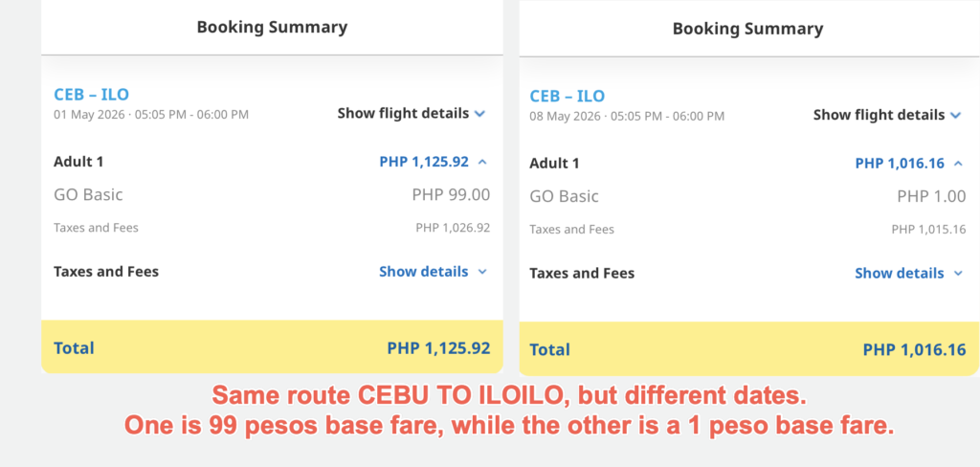Click up-chevron next to PHP 1,016.16
Viewport: 980px width, 467px height.
click(958, 164)
